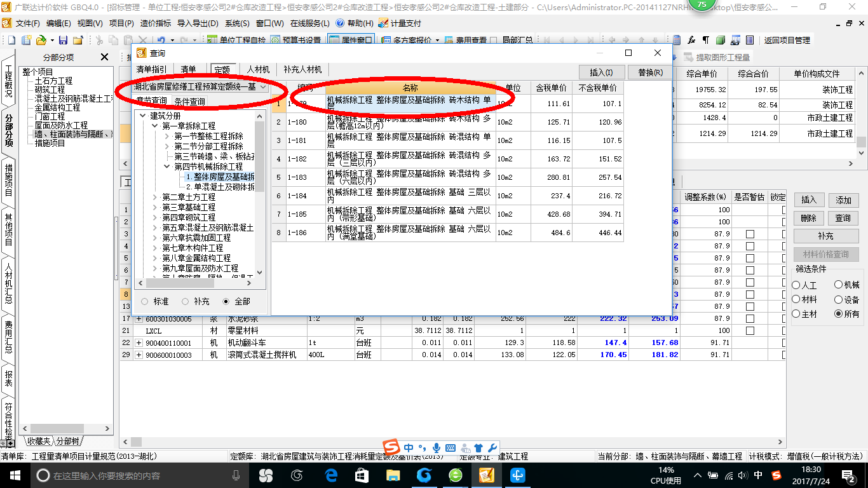The image size is (868, 488).
Task: Click Sogou input method S icon
Action: coord(391,448)
